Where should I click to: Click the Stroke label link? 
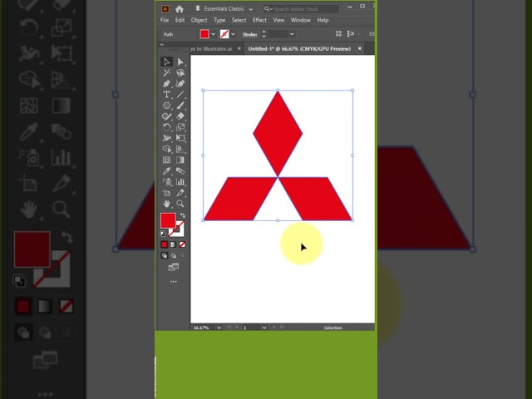pyautogui.click(x=249, y=34)
